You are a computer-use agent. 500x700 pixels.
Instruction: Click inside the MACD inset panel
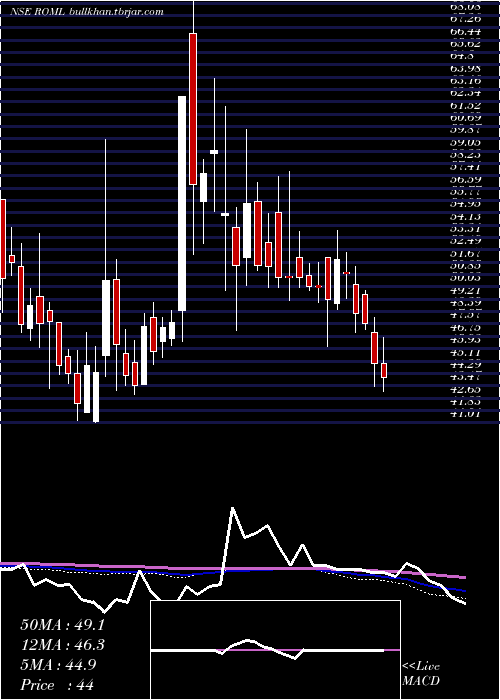point(275,650)
